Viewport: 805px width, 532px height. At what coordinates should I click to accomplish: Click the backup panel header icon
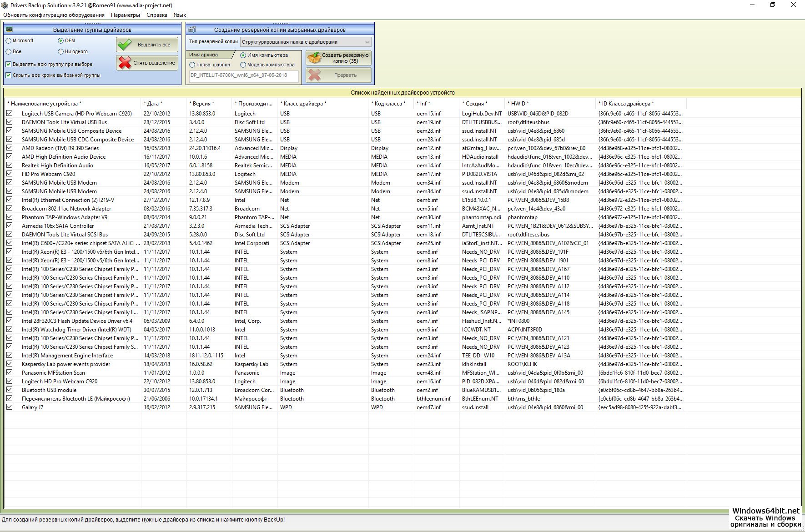[x=192, y=30]
